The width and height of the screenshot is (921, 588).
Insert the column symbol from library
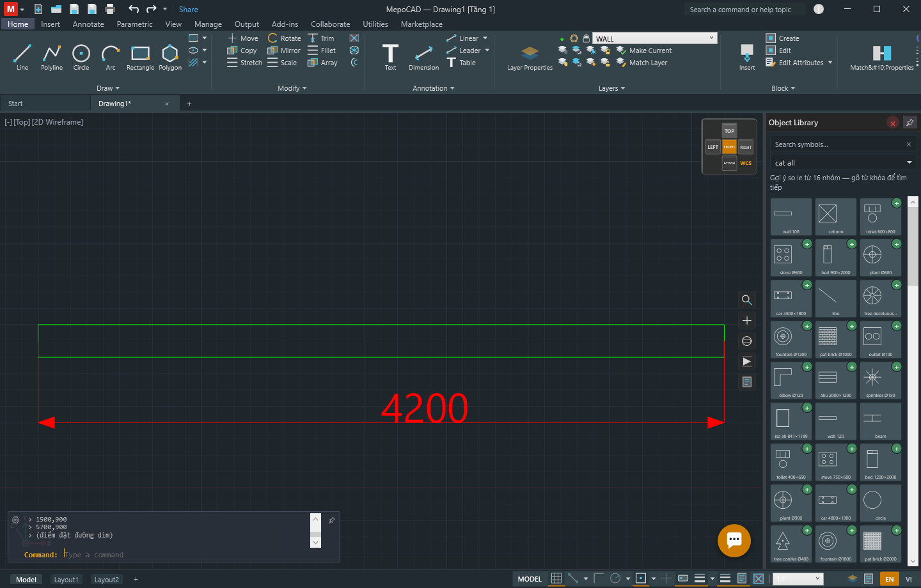[835, 217]
